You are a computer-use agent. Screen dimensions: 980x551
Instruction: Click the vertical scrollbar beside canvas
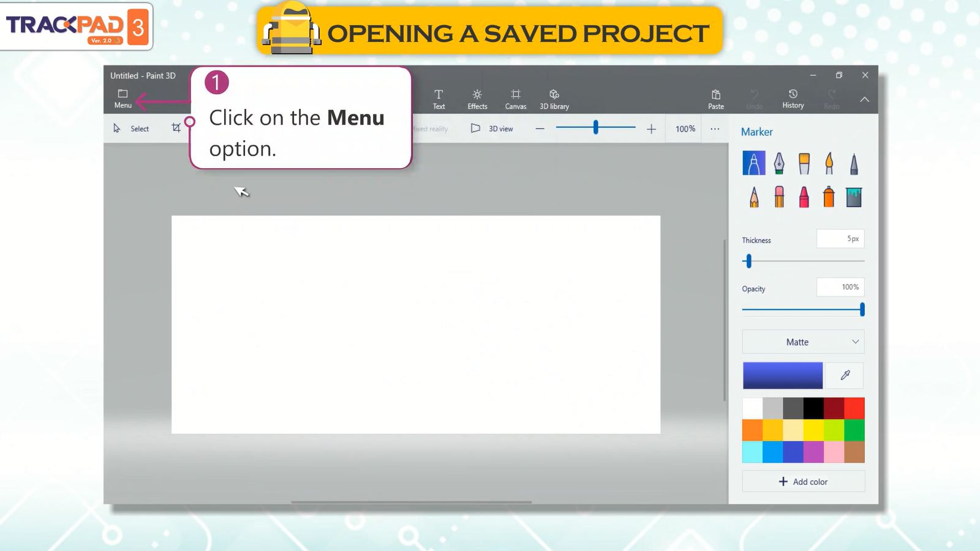[725, 320]
